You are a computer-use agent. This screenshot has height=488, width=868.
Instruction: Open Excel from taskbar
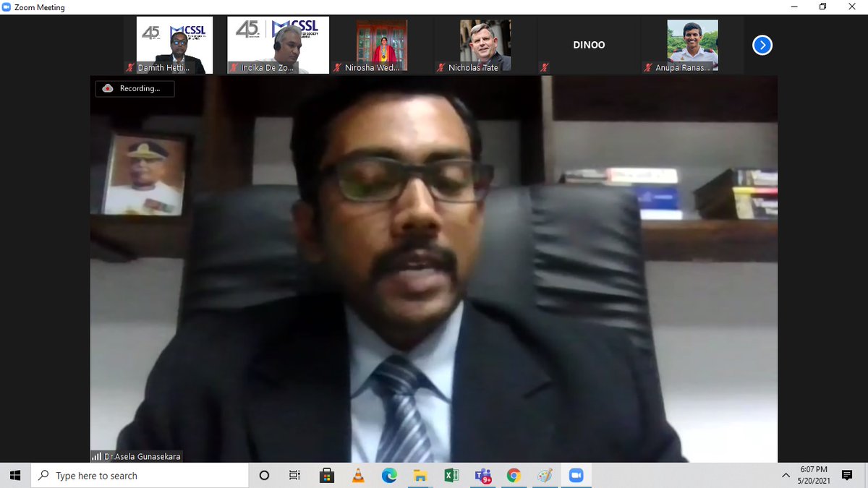(451, 476)
